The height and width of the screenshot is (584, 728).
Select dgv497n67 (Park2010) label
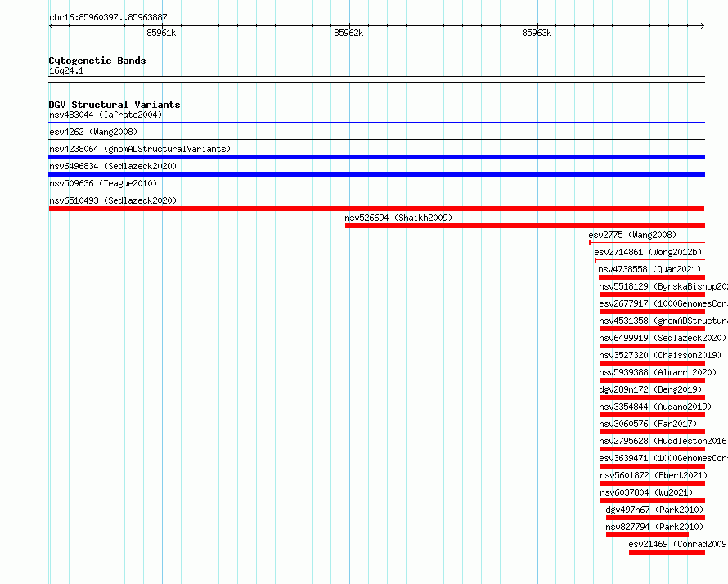(x=654, y=510)
